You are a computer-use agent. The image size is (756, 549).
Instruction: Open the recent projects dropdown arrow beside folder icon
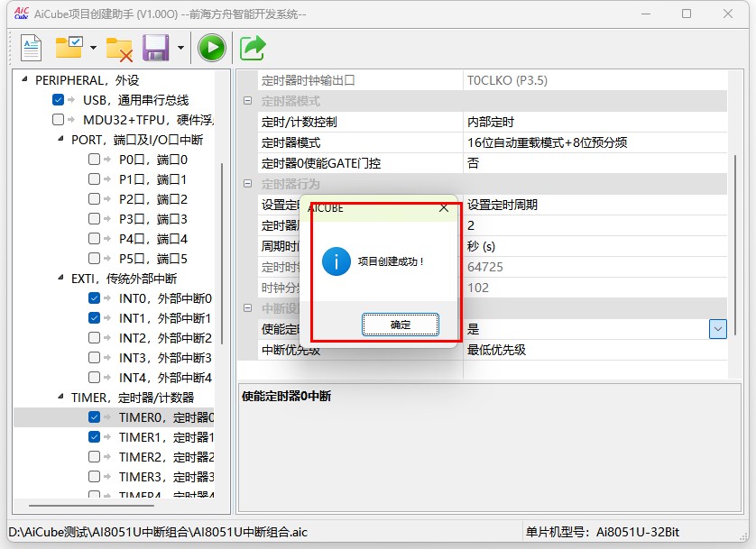tap(94, 48)
